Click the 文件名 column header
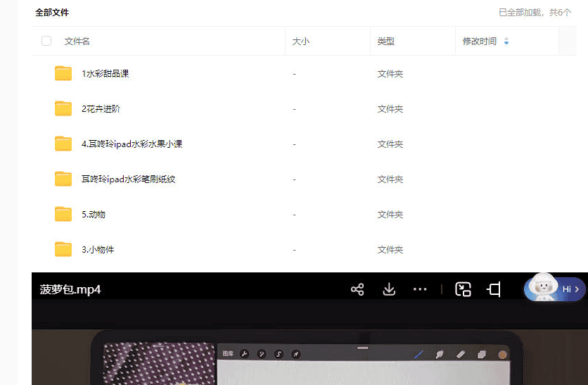 (x=77, y=42)
